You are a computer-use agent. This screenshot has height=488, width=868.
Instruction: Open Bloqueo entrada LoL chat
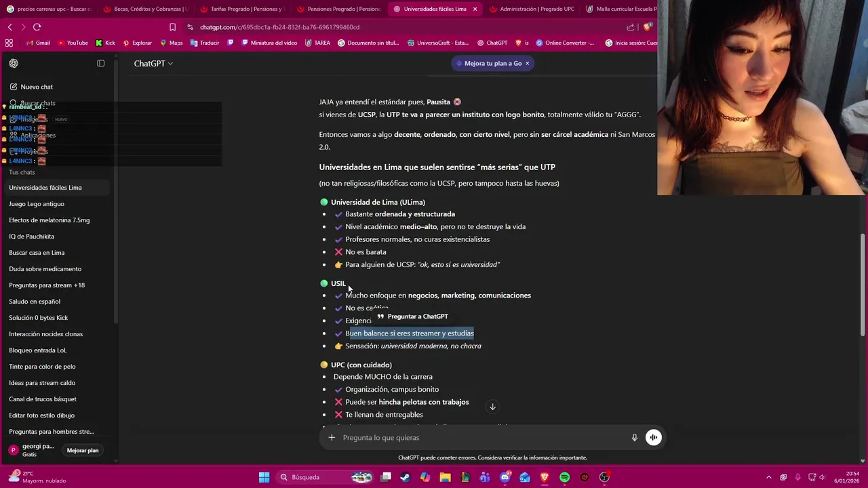38,350
